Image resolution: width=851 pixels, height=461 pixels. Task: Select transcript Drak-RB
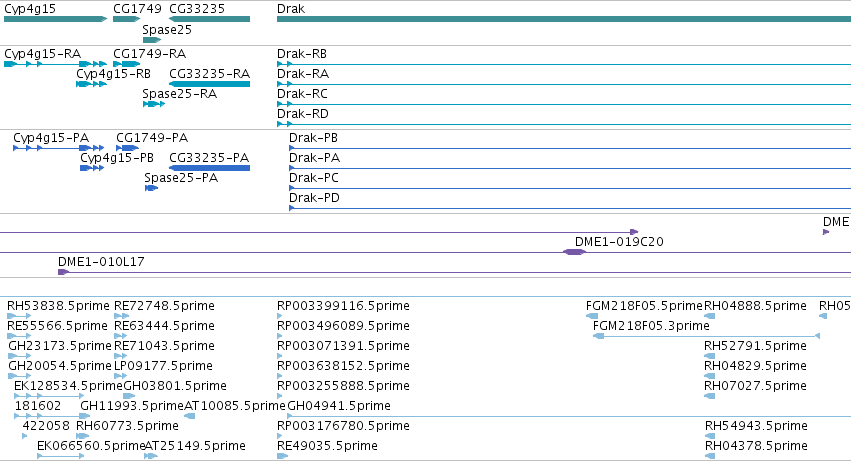(302, 54)
